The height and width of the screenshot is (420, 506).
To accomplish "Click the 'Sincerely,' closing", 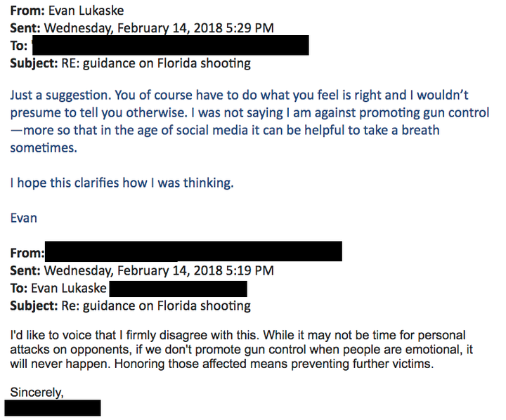I will click(37, 393).
